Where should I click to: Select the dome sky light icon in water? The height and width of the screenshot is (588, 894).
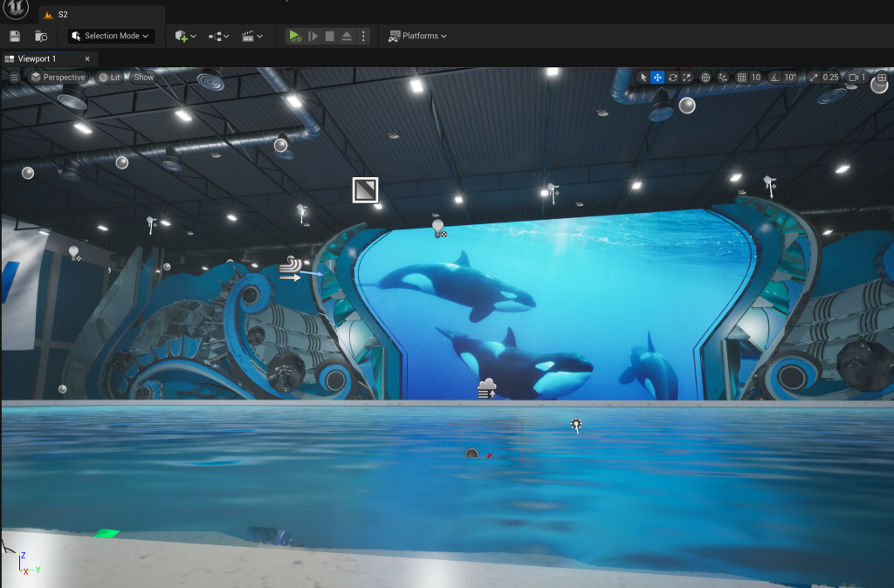click(472, 454)
